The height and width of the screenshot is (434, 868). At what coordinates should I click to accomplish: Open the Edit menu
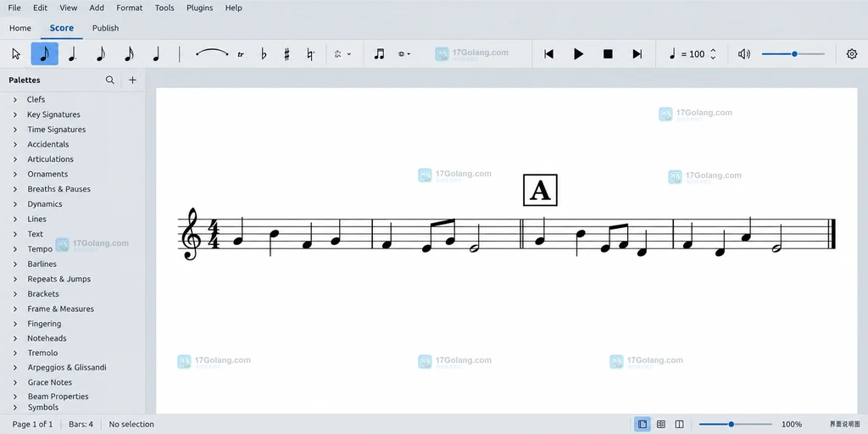(x=40, y=8)
